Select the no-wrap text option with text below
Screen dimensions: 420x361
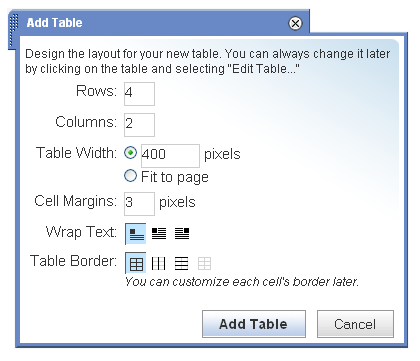(x=136, y=234)
